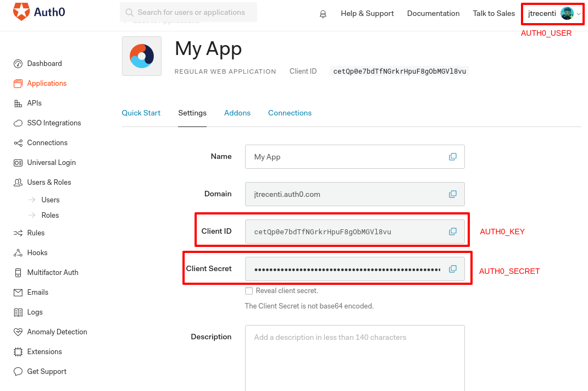Open the jtrecenti account dropdown arrow
This screenshot has height=391, width=588.
(x=579, y=14)
